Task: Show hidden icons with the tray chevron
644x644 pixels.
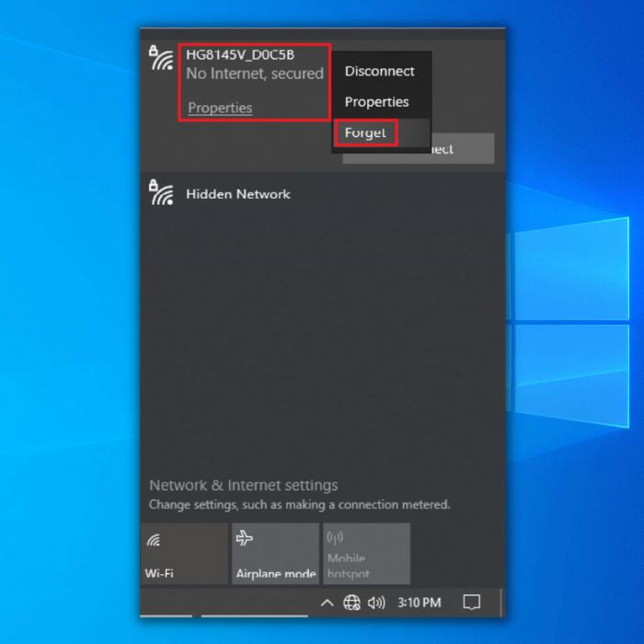Action: pyautogui.click(x=327, y=603)
